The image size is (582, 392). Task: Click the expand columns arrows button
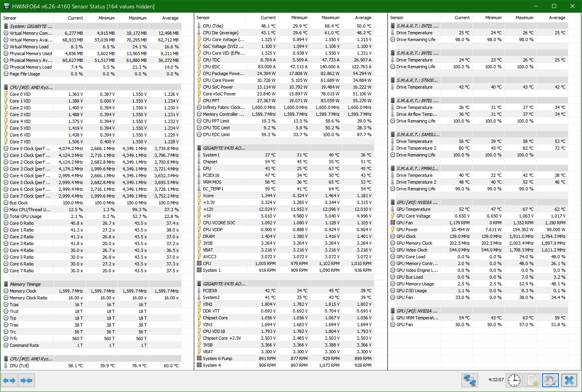tap(9, 380)
